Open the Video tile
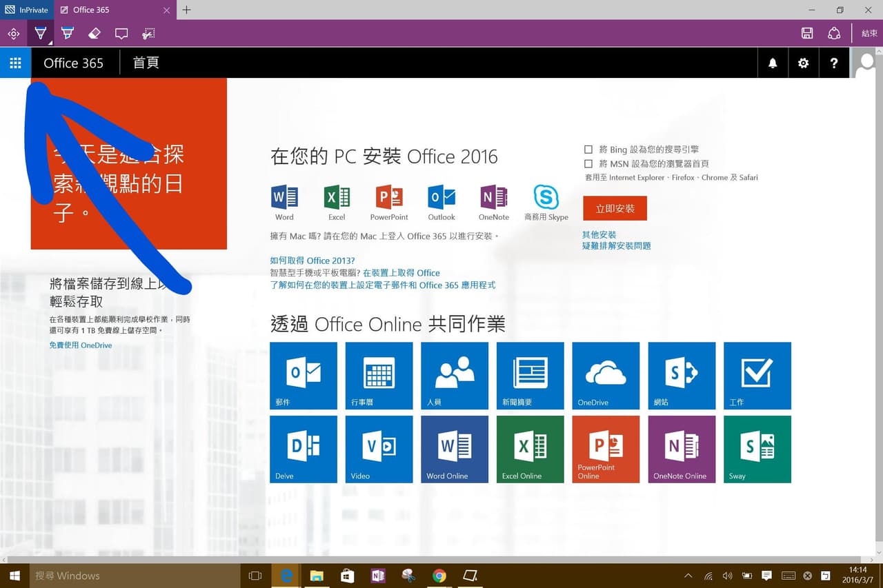Viewport: 883px width, 588px height. coord(379,449)
